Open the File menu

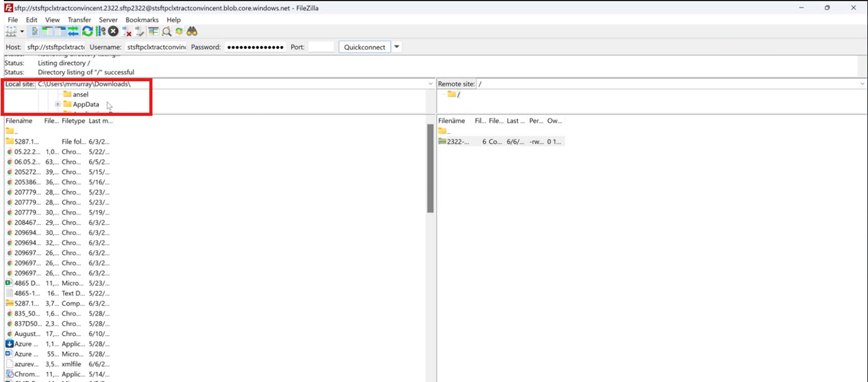13,20
